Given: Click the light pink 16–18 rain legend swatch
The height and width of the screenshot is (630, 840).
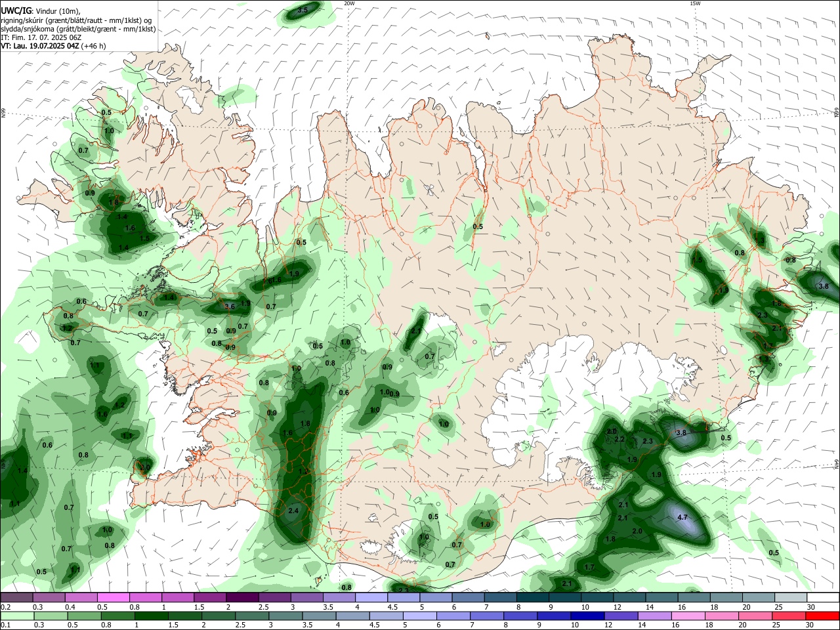Looking at the screenshot, I should (687, 616).
